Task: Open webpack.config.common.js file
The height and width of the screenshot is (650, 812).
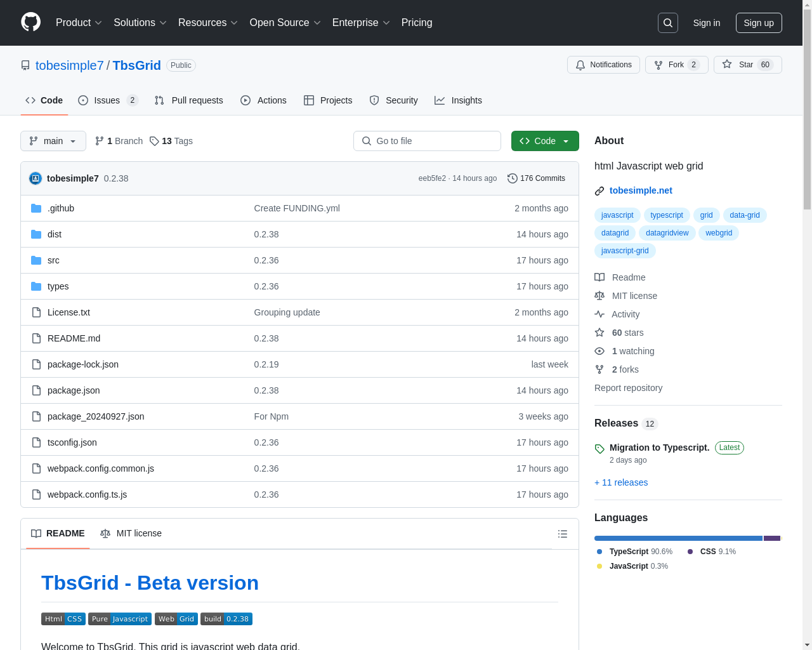Action: [x=101, y=468]
